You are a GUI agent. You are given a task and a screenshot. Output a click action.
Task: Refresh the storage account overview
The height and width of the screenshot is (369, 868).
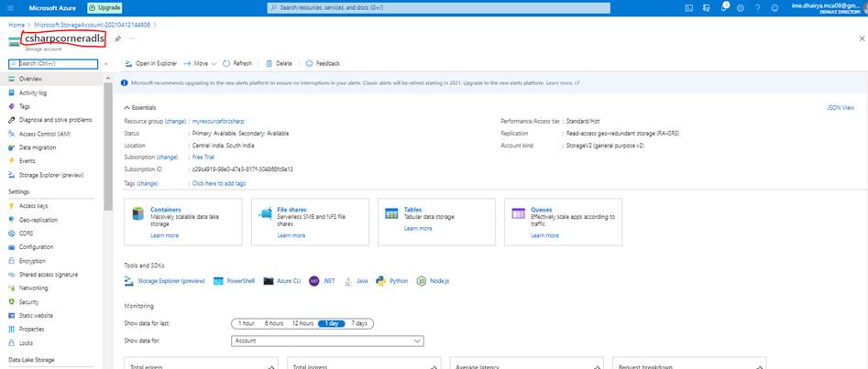[x=237, y=63]
